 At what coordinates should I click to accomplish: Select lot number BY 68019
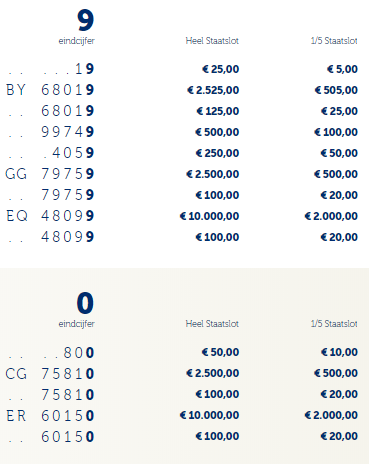coord(50,90)
